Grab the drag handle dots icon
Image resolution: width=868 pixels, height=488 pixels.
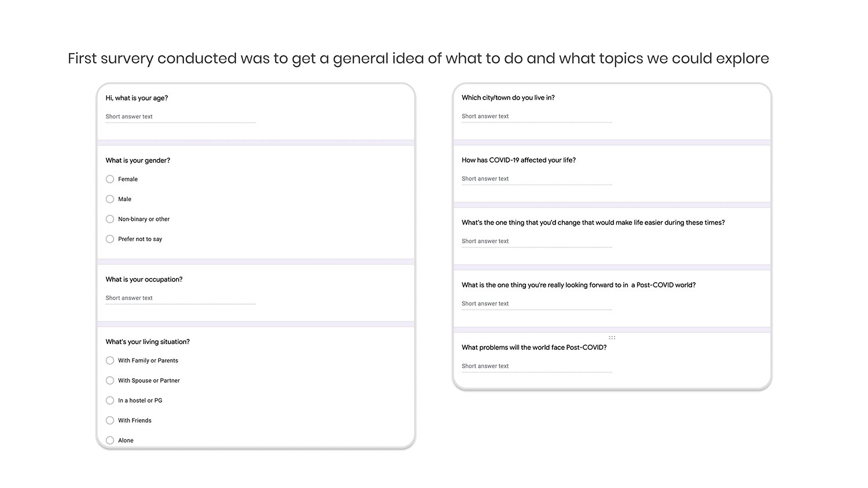(612, 338)
